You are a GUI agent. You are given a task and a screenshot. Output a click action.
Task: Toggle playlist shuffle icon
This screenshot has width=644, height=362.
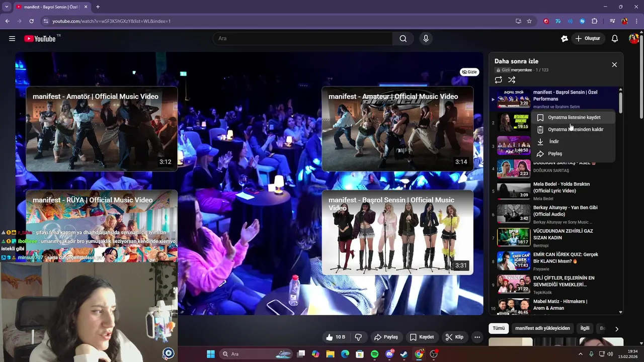point(512,80)
